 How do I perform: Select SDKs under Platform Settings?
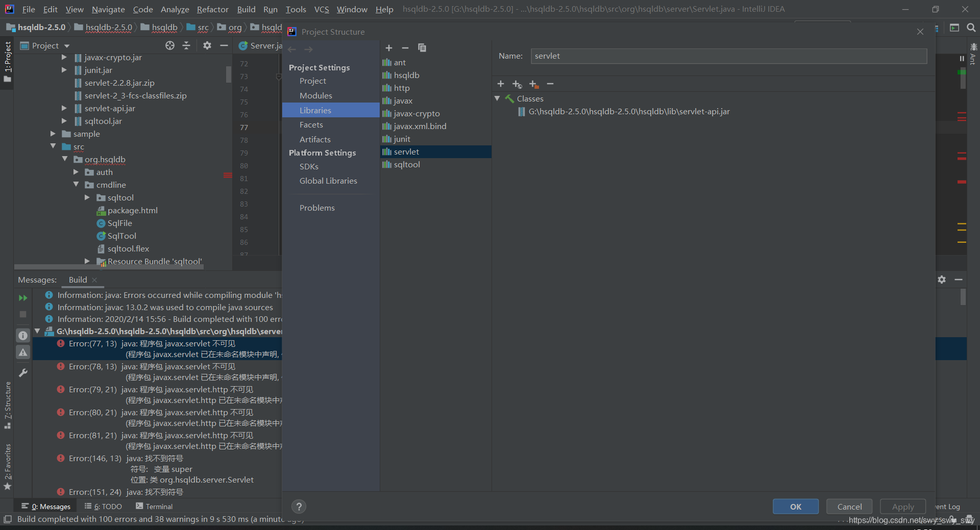pyautogui.click(x=309, y=166)
